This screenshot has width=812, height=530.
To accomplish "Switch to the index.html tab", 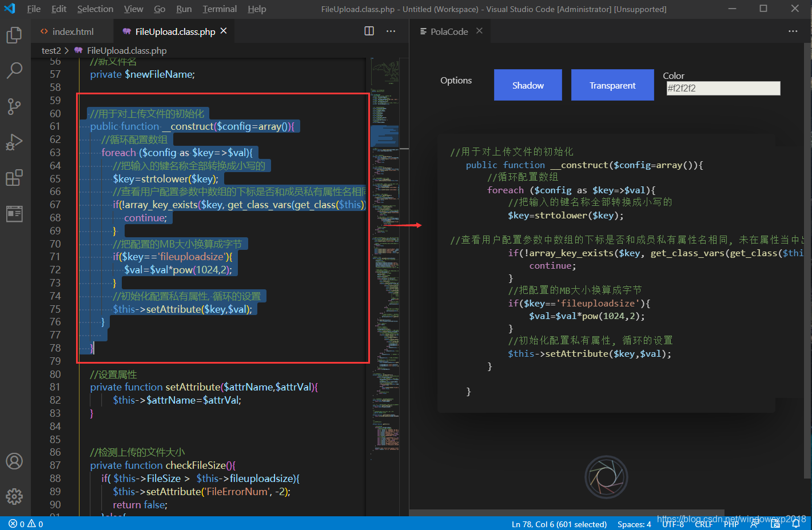I will (x=73, y=31).
